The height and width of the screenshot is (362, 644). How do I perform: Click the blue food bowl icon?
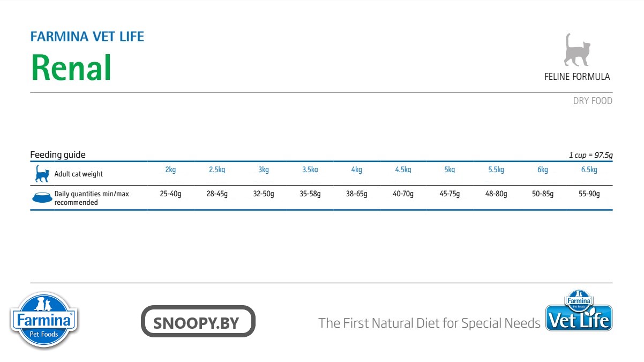point(42,197)
